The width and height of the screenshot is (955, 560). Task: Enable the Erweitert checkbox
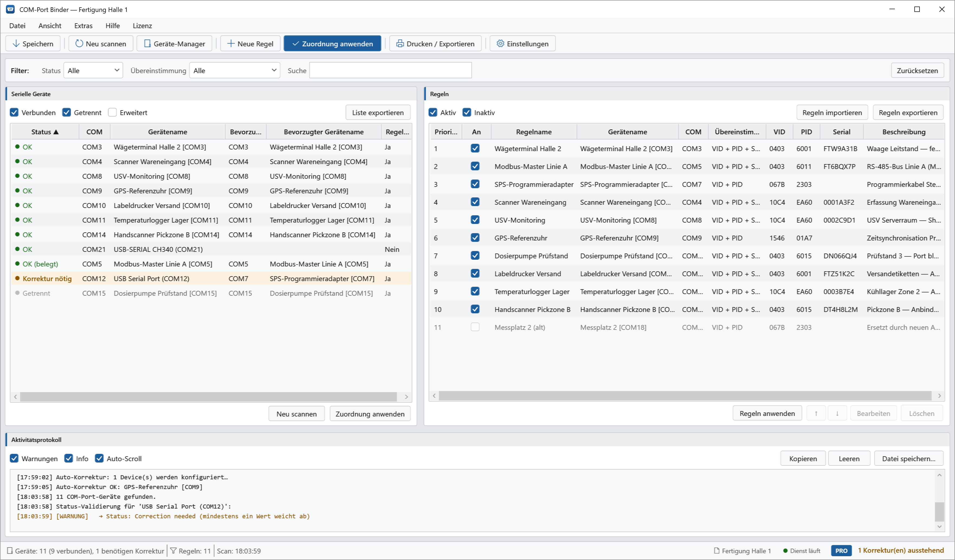pyautogui.click(x=112, y=112)
